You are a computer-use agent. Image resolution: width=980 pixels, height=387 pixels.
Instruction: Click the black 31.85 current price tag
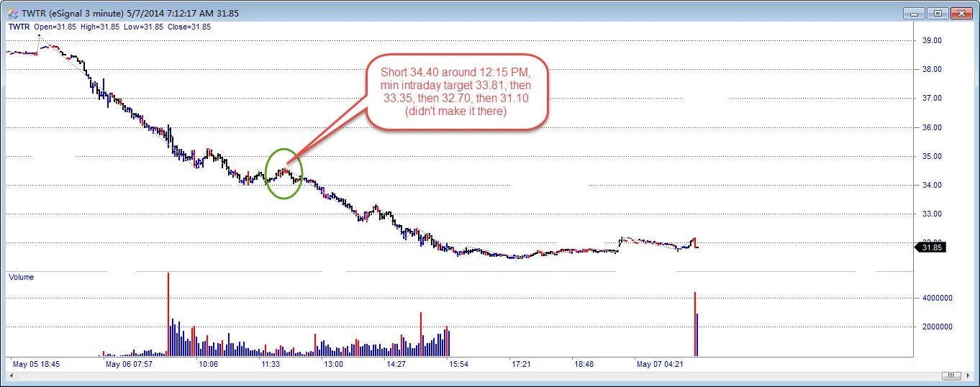pos(931,247)
